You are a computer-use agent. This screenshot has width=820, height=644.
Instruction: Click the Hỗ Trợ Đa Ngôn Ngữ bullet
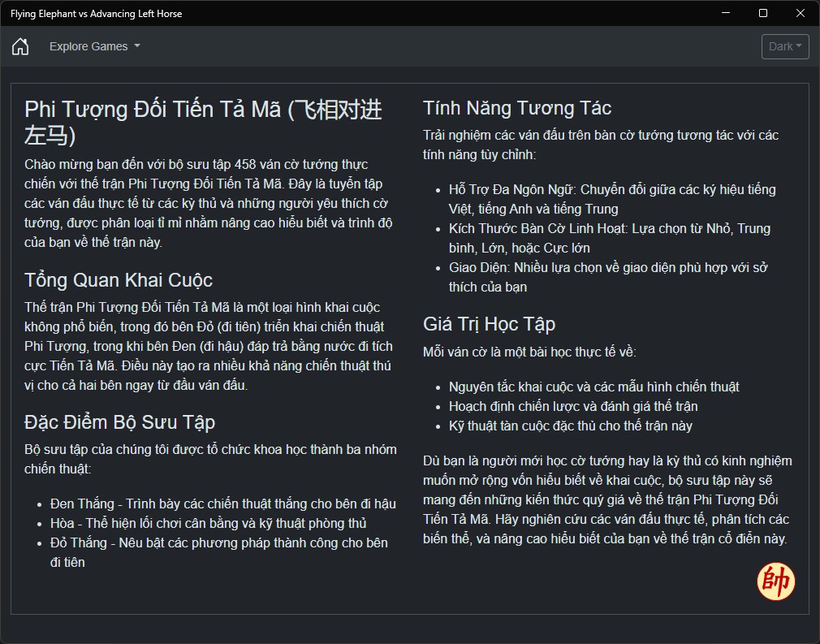(x=612, y=199)
